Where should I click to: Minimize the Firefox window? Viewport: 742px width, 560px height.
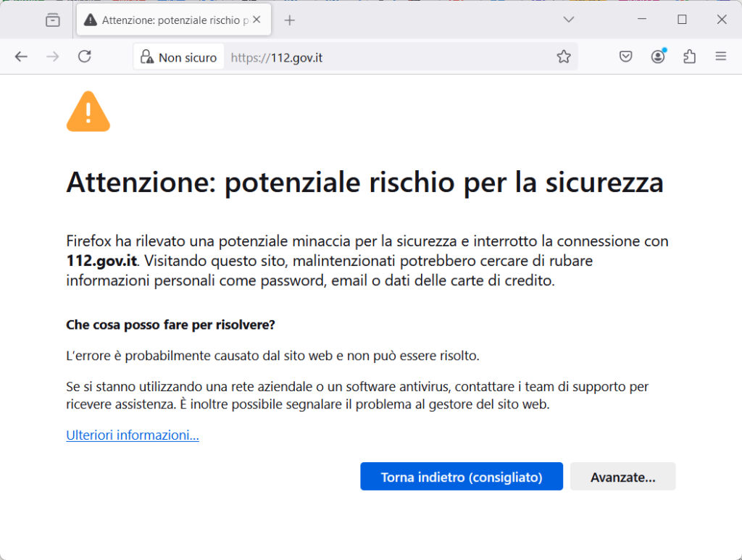642,20
